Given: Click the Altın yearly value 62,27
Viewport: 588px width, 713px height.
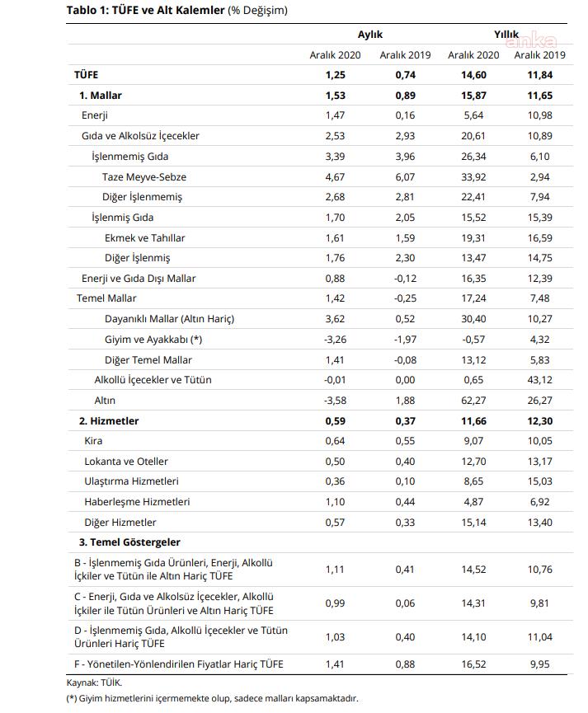Looking at the screenshot, I should pyautogui.click(x=473, y=401).
